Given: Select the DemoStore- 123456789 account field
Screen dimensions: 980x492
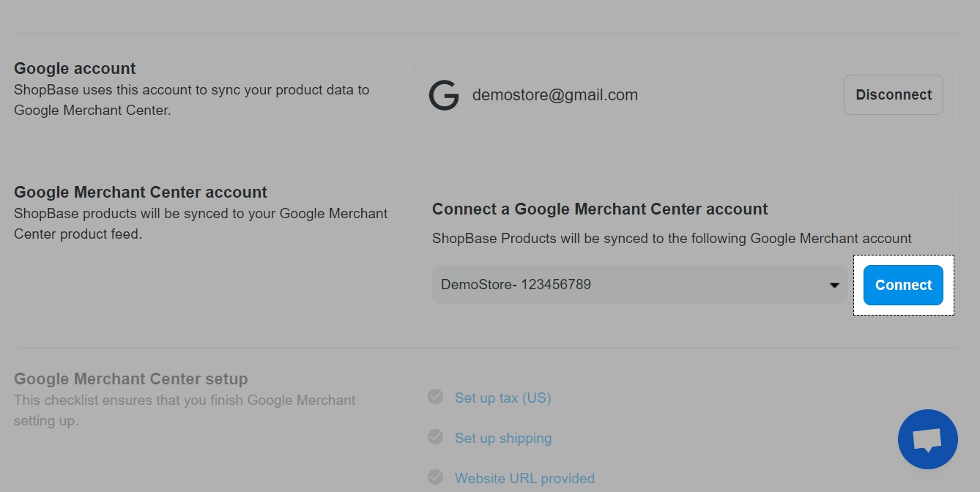Looking at the screenshot, I should [x=630, y=285].
